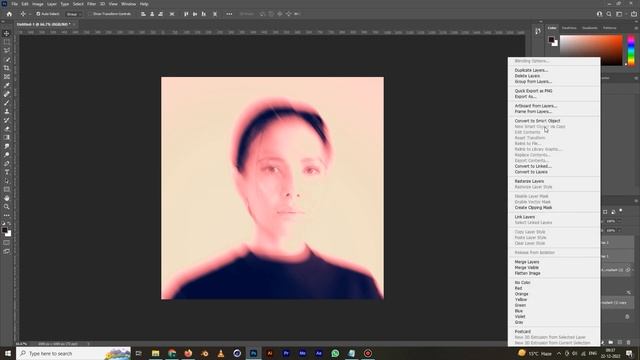Image resolution: width=640 pixels, height=360 pixels.
Task: Switch to the Swatches panel tab
Action: [569, 28]
